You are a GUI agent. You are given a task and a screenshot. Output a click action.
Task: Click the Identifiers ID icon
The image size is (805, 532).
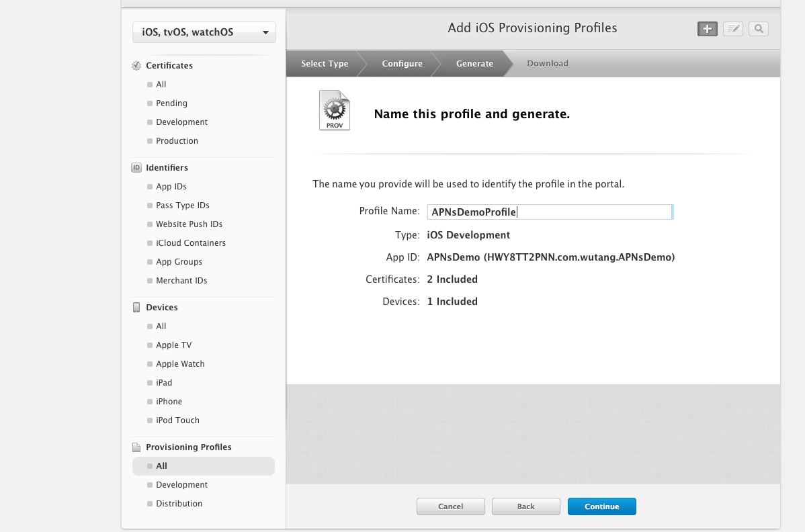point(136,168)
